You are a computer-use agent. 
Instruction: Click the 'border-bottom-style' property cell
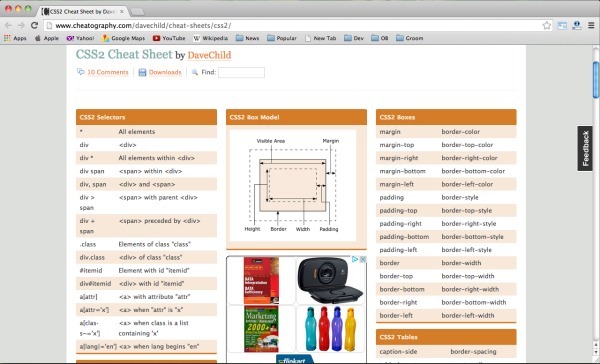click(473, 237)
